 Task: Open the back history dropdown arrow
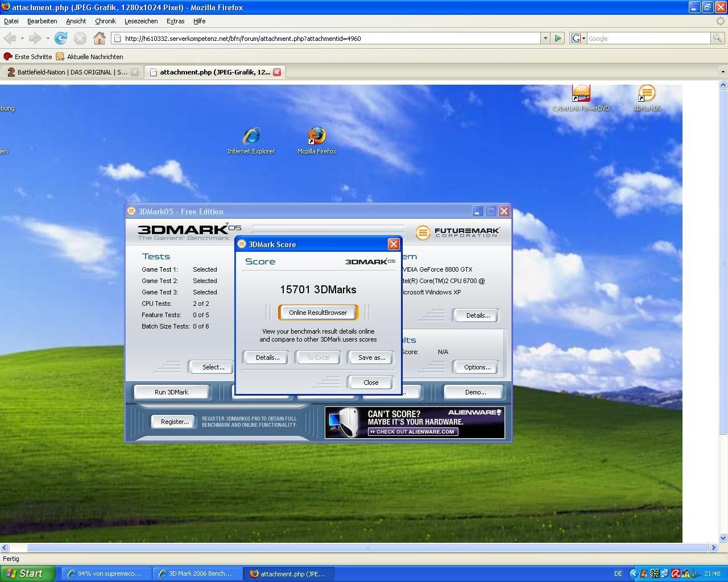[x=22, y=38]
